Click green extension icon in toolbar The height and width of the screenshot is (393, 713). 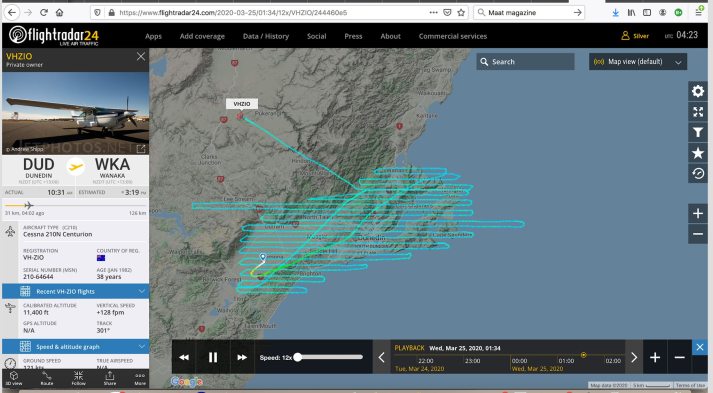point(678,13)
